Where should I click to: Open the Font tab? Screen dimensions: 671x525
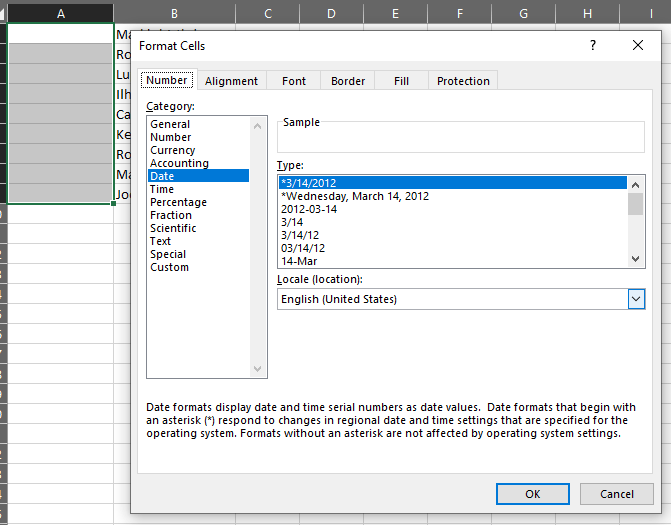(x=294, y=81)
